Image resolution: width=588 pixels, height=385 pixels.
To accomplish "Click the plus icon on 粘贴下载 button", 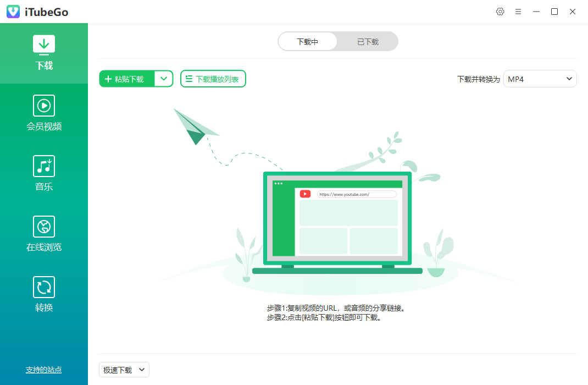I will click(108, 79).
